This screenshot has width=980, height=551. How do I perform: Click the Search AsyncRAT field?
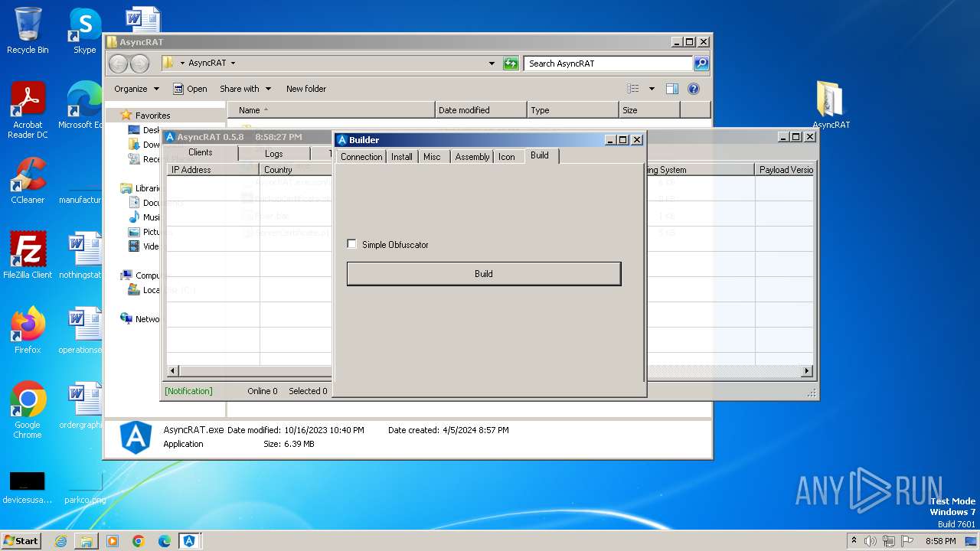pyautogui.click(x=609, y=64)
